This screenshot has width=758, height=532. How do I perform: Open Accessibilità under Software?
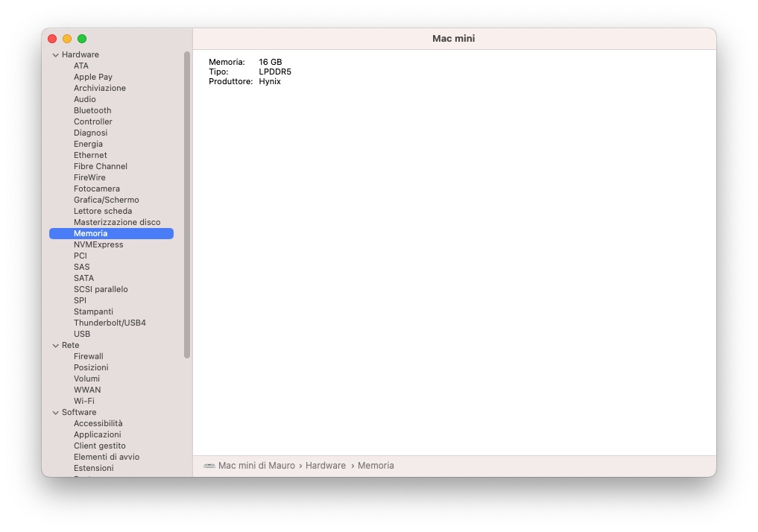coord(98,423)
